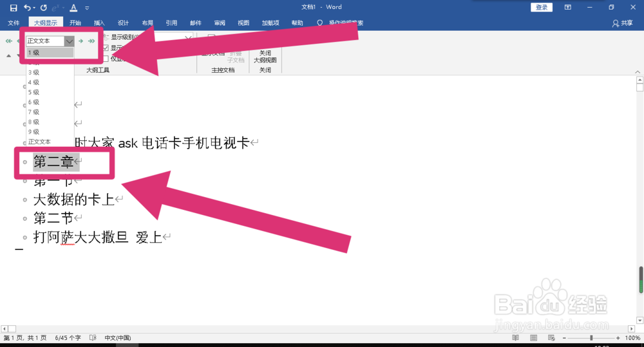This screenshot has width=644, height=347.
Task: Select 9 级 in the level list
Action: (x=50, y=131)
